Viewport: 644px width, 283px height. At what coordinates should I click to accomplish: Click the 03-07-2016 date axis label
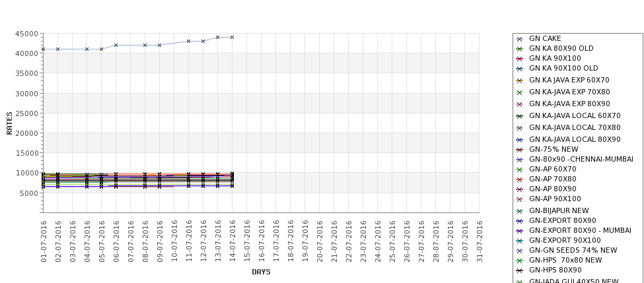click(x=73, y=241)
